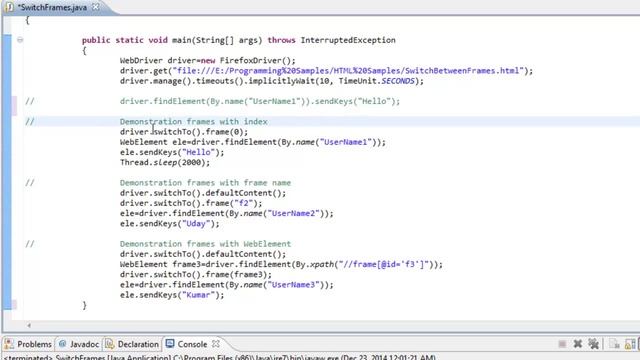Viewport: 640px width, 360px height.
Task: Click comment 'Demonstration frames with frame name'
Action: pos(205,183)
